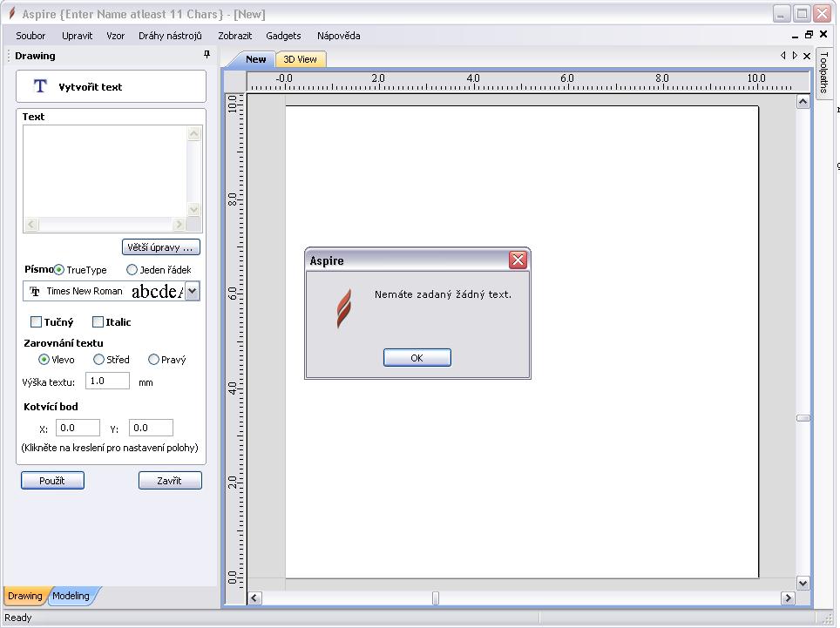This screenshot has width=840, height=628.
Task: Click the horizontal scrollbar thumb below canvas
Action: pos(436,598)
